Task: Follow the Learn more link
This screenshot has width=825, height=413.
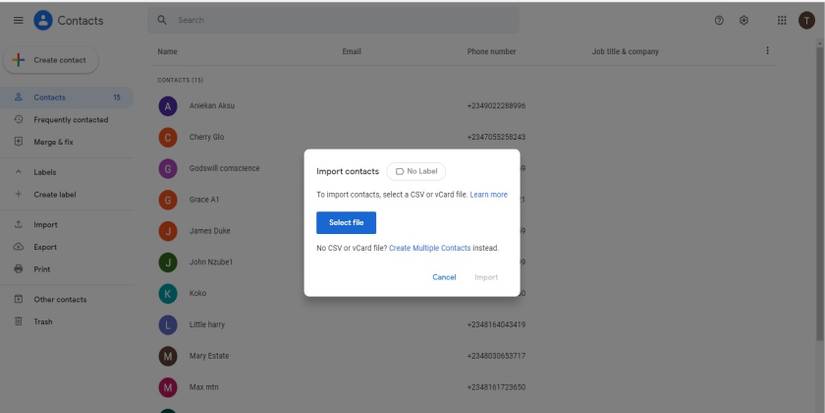Action: (x=488, y=195)
